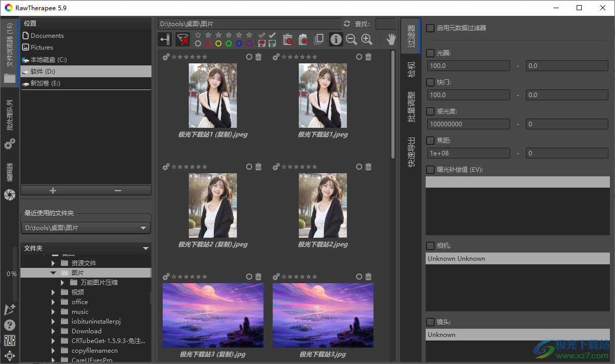Select the hand navigation tool

[391, 39]
